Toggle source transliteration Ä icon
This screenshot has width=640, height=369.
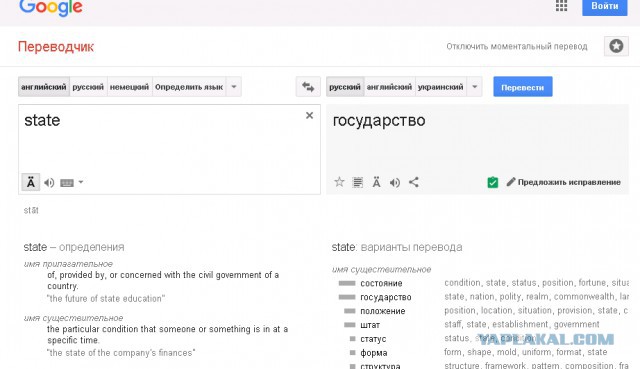31,182
